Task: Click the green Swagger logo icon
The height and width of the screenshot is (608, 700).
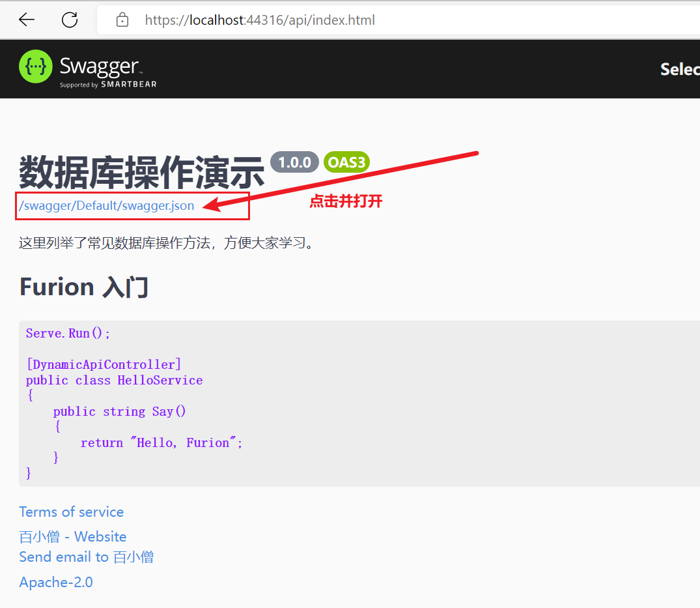Action: [35, 66]
